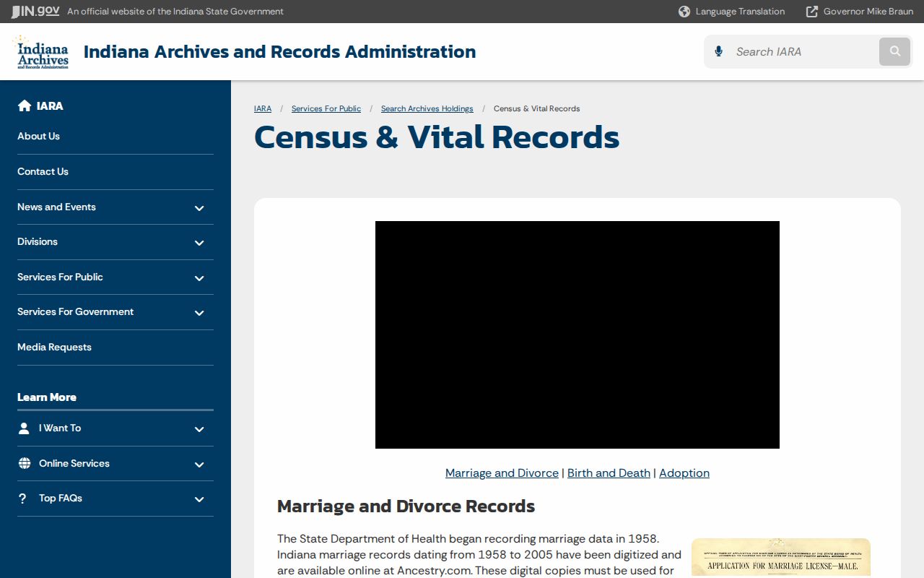This screenshot has width=924, height=578.
Task: Expand Services For Government chevron
Action: coord(199,313)
